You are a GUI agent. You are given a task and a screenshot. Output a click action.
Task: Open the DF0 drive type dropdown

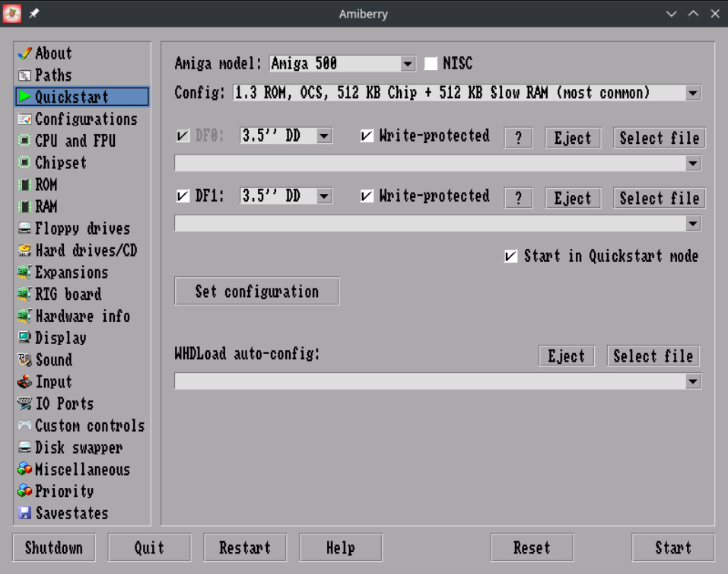324,136
